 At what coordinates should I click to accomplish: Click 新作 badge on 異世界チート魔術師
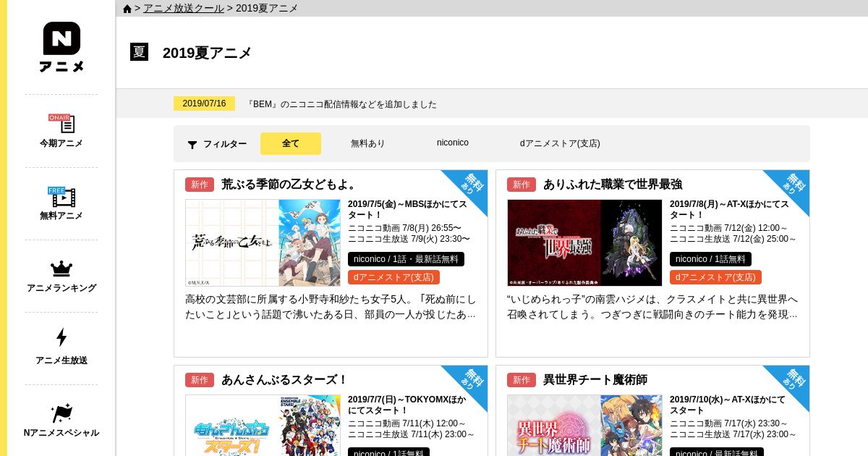tap(522, 380)
